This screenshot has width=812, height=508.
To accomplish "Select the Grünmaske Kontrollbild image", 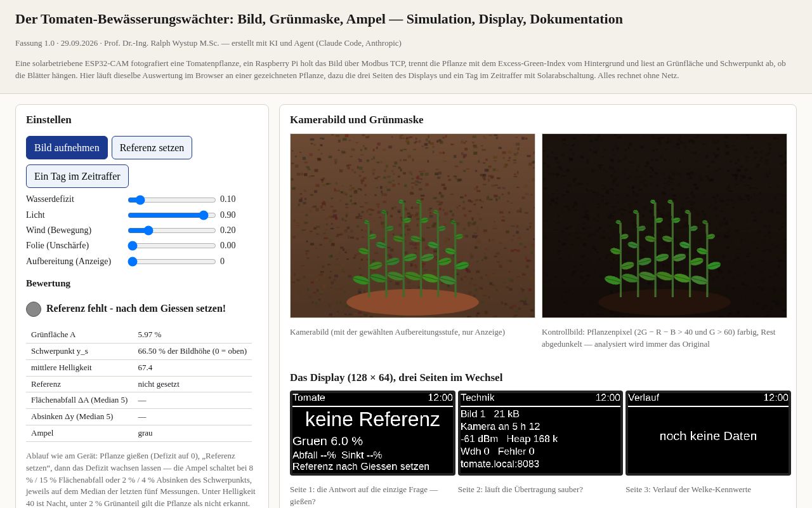I will (x=664, y=225).
